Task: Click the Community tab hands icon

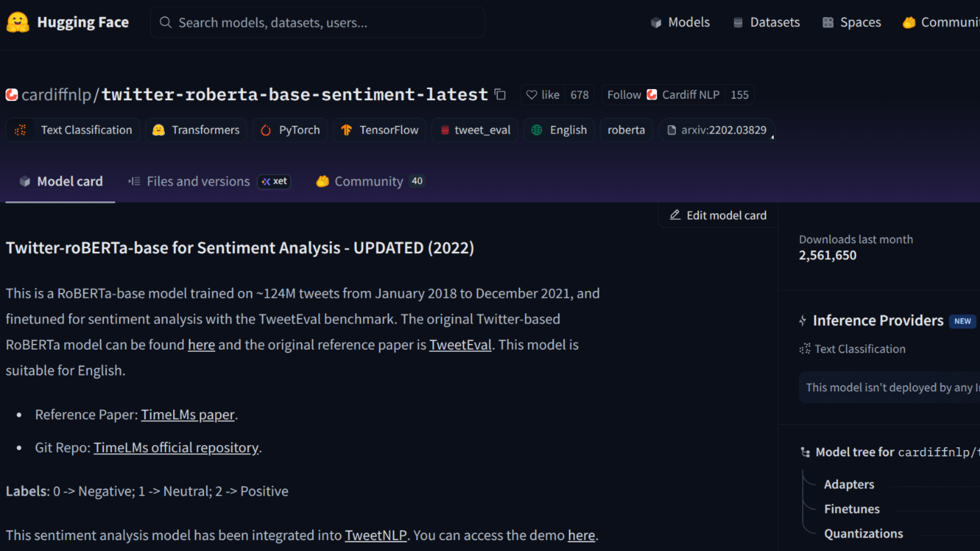Action: [323, 181]
